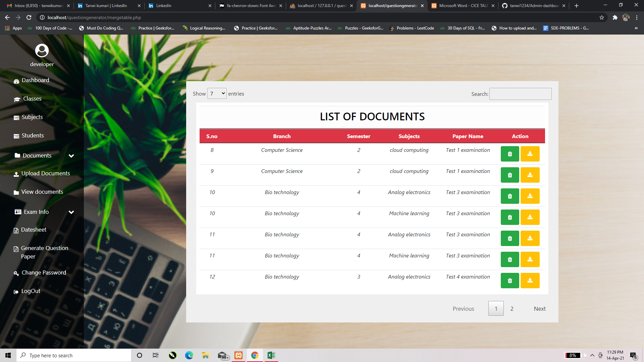Viewport: 644px width, 362px height.
Task: Open Excel from the taskbar
Action: click(x=271, y=355)
